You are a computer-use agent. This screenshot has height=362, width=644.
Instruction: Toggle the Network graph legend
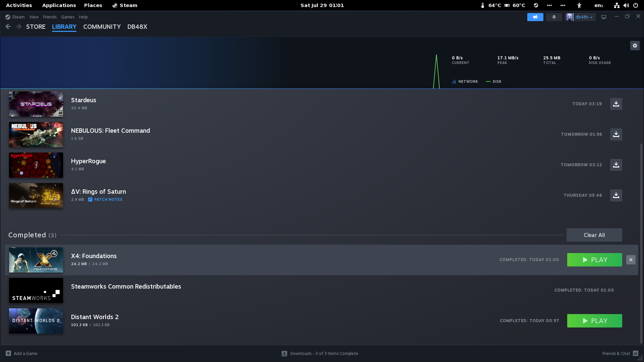(x=465, y=81)
